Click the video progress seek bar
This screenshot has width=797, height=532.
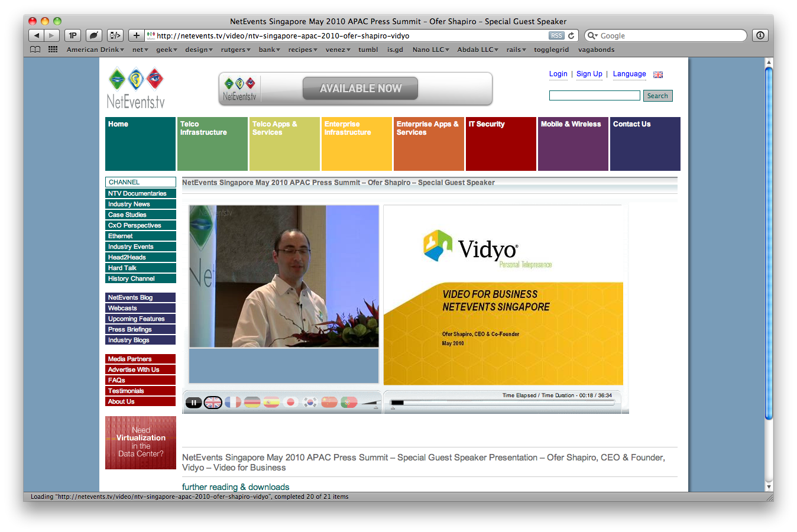coord(503,403)
